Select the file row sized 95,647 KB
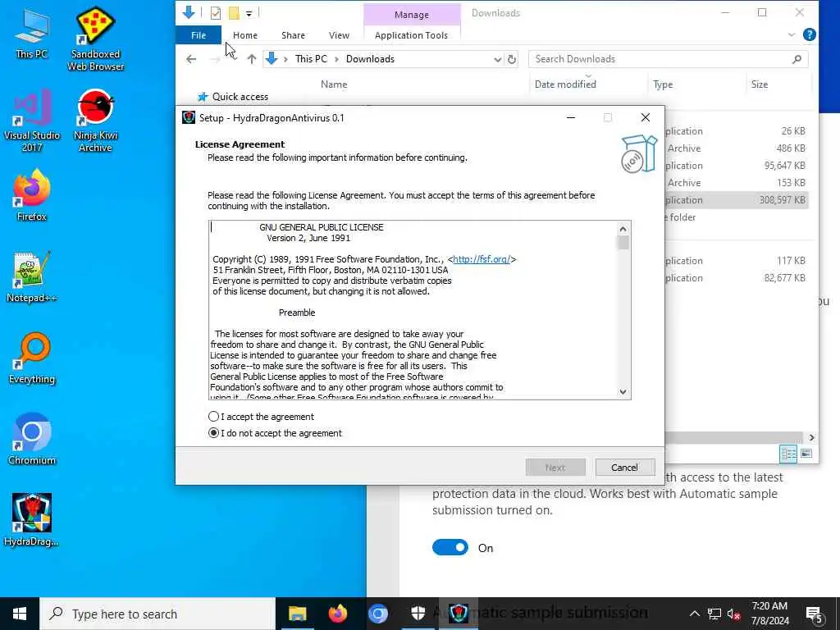Image resolution: width=840 pixels, height=630 pixels. click(x=737, y=166)
